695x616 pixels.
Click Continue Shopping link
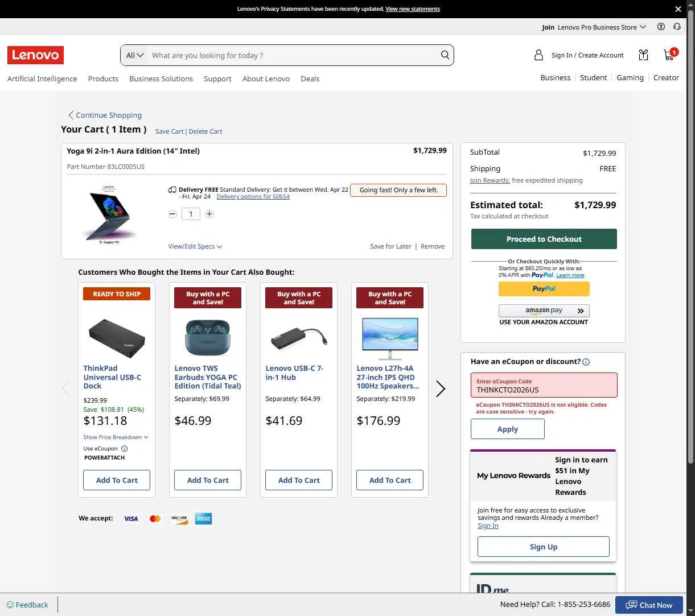[105, 115]
